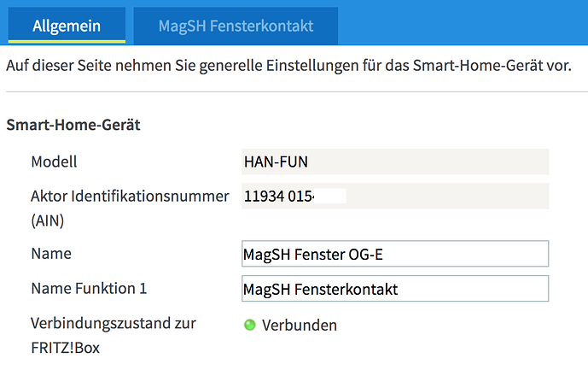Image resolution: width=588 pixels, height=370 pixels.
Task: Click empty blue tab bar area right of tabs
Action: (x=461, y=24)
